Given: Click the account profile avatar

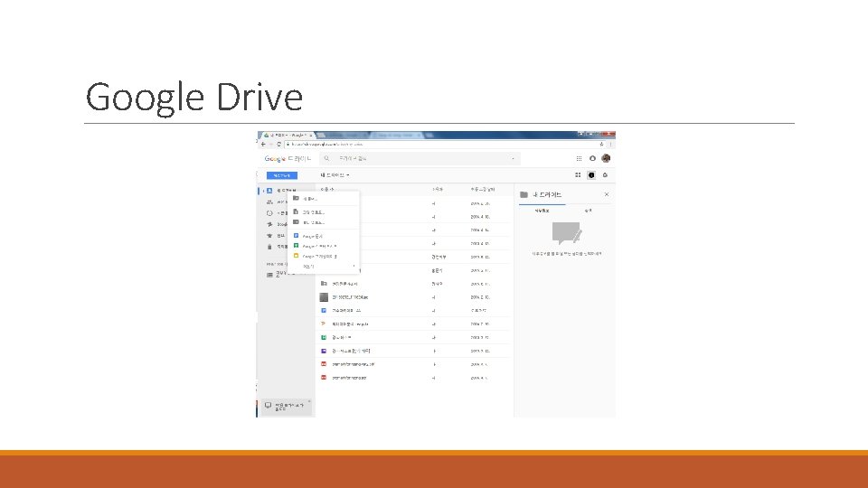Looking at the screenshot, I should click(606, 158).
